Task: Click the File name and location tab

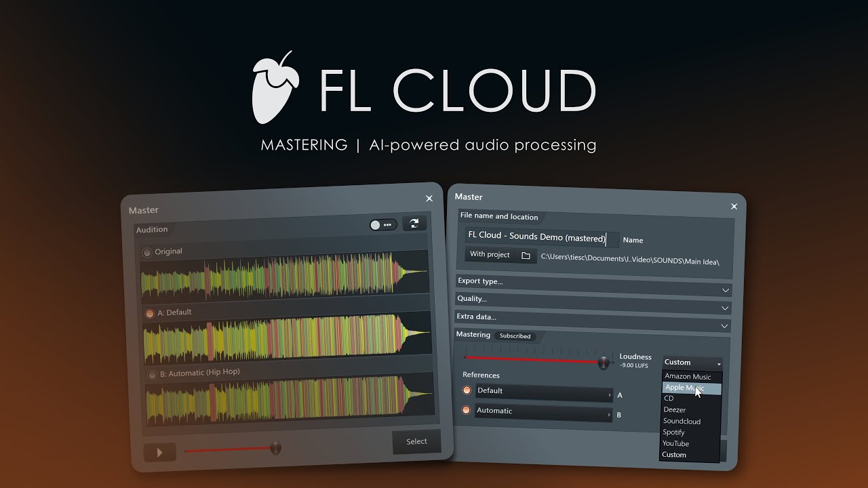Action: pyautogui.click(x=499, y=217)
